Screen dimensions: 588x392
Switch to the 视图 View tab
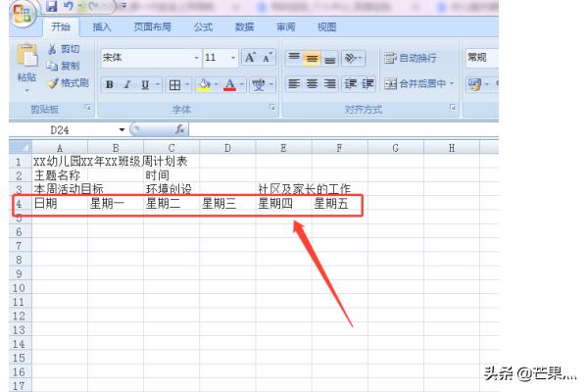326,27
